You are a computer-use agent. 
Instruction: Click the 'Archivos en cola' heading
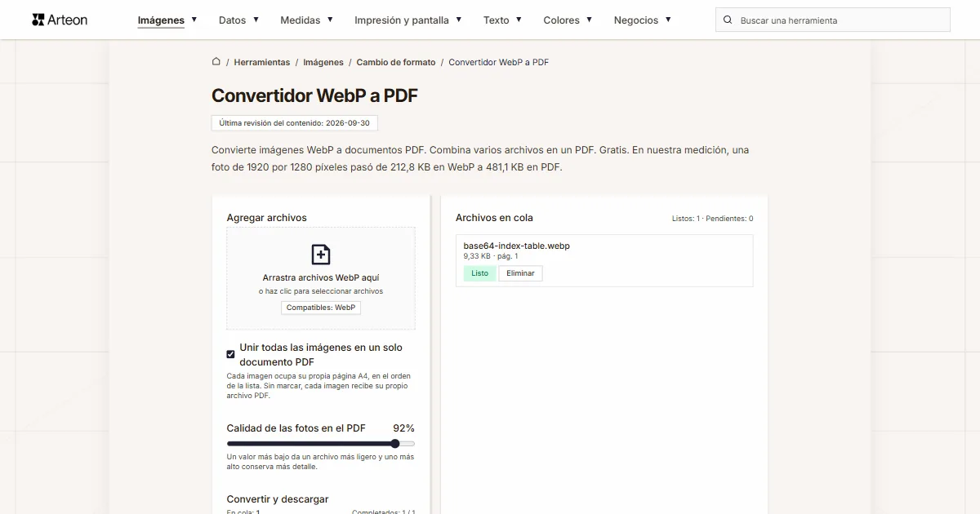(x=494, y=218)
